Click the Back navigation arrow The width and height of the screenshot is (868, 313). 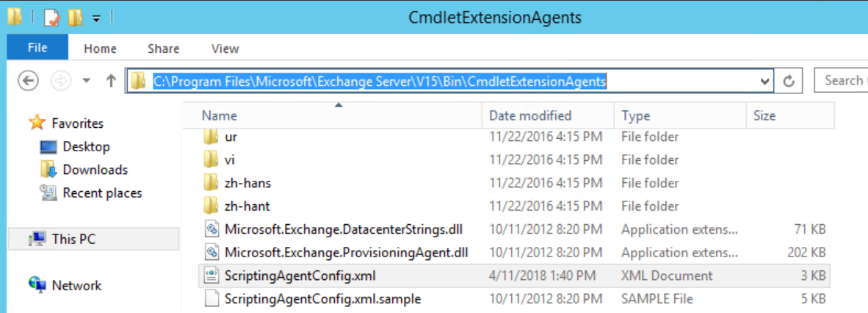click(x=28, y=82)
